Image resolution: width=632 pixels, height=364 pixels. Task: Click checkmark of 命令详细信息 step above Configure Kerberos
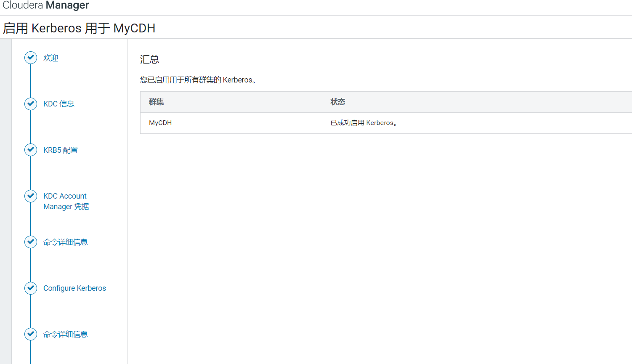tap(31, 242)
